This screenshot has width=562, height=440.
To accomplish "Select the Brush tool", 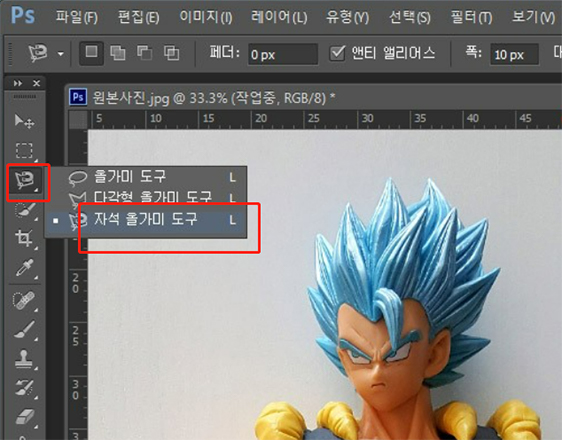I will click(24, 330).
